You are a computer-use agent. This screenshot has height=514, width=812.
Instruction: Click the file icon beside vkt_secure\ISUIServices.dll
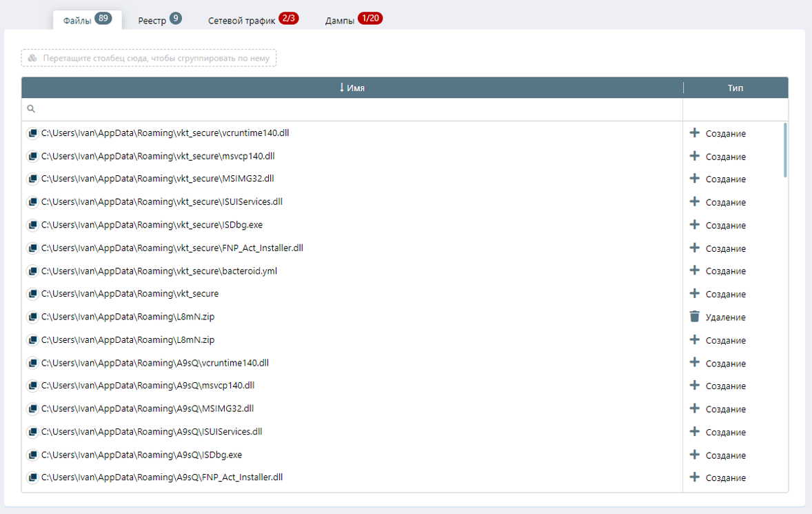tap(32, 202)
